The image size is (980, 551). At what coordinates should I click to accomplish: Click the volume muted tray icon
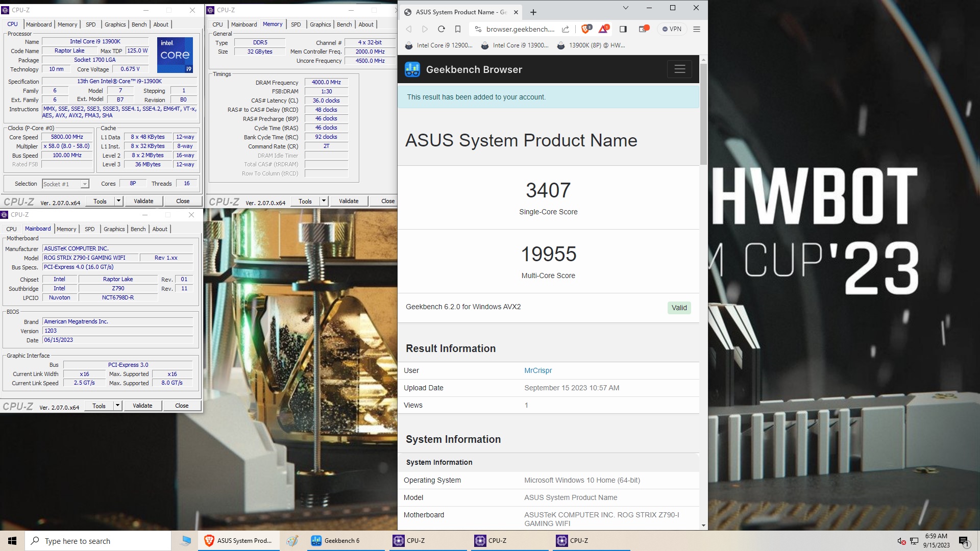(901, 541)
